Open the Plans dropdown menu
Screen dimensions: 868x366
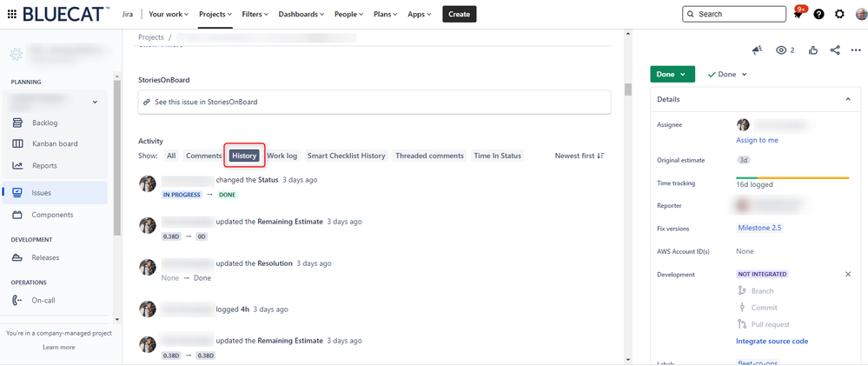point(385,15)
